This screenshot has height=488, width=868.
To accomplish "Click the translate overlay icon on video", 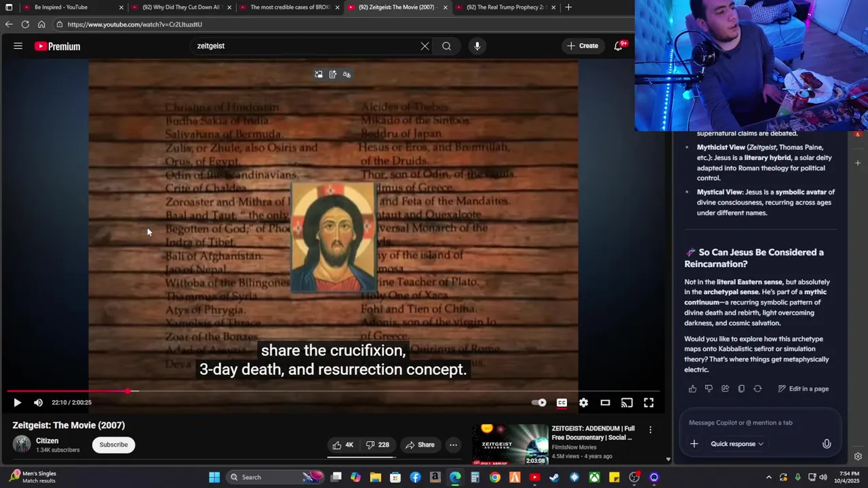I will click(347, 75).
